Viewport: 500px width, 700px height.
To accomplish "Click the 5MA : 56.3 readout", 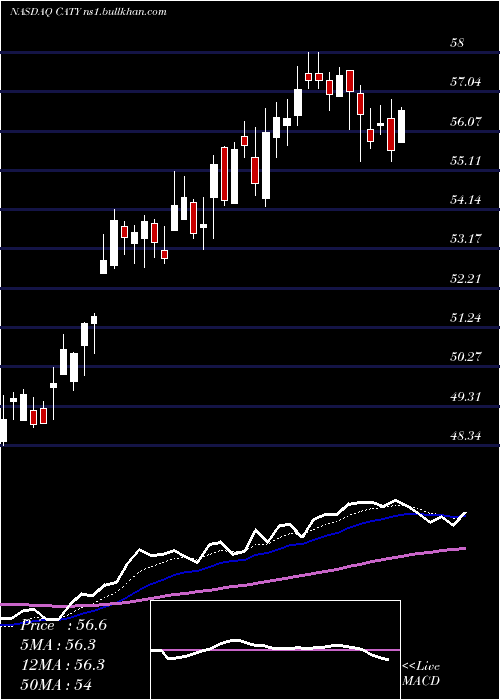I will (x=58, y=645).
